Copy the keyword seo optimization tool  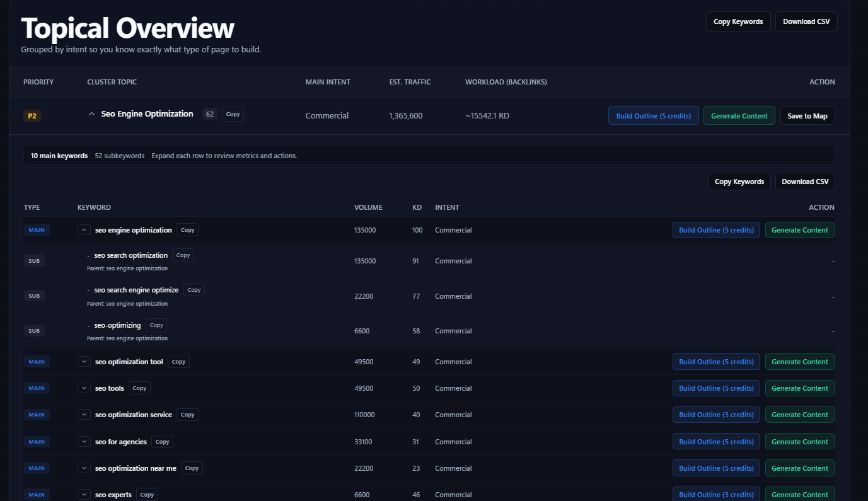[178, 362]
